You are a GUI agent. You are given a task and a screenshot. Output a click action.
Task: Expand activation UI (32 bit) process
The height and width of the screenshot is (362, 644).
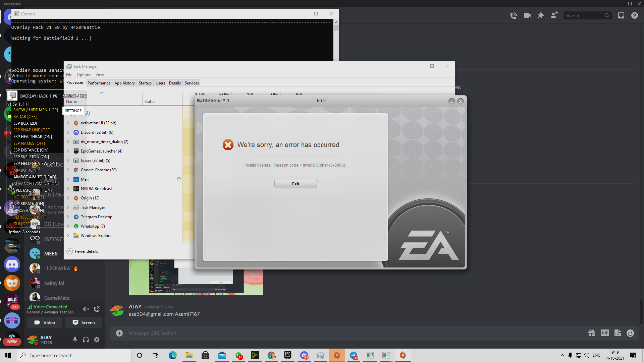click(x=68, y=123)
